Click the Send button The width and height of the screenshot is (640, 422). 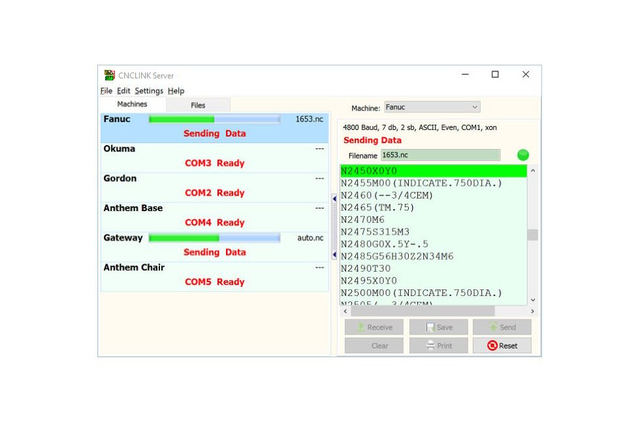coord(502,327)
